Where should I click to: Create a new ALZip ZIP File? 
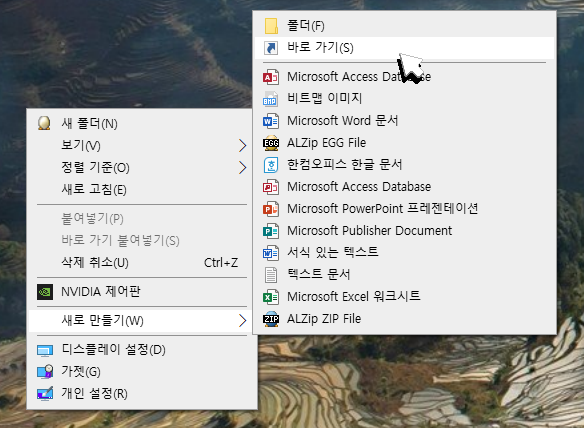click(404, 318)
